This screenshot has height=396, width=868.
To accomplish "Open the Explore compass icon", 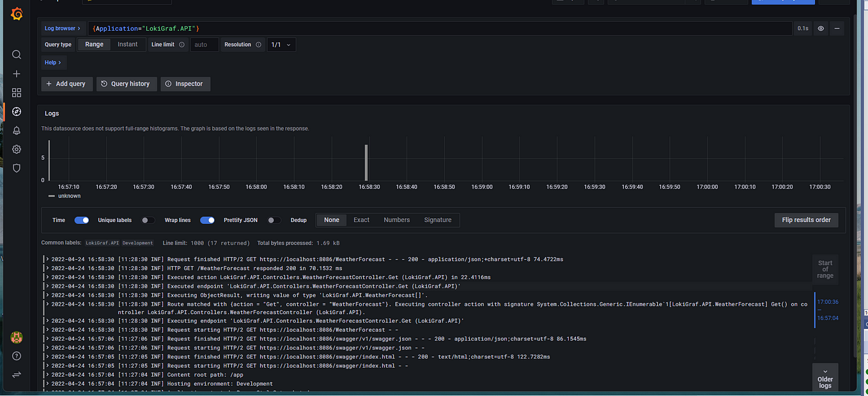I will tap(17, 112).
